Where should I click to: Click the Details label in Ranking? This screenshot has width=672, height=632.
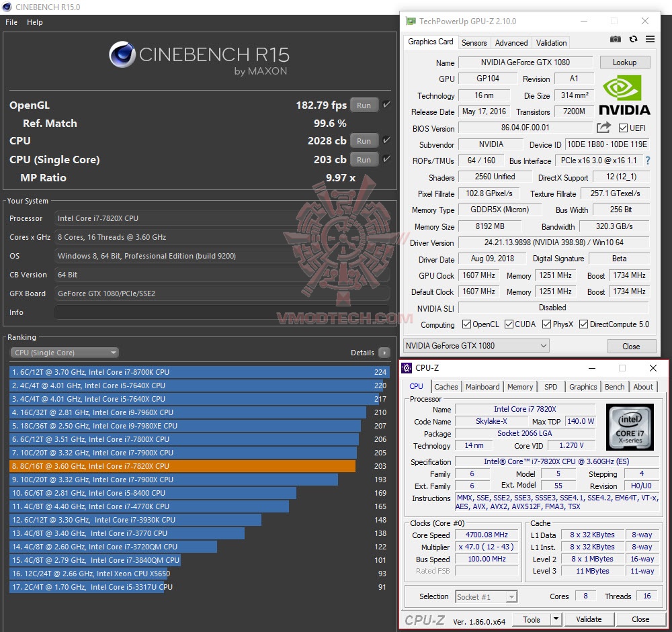[362, 352]
